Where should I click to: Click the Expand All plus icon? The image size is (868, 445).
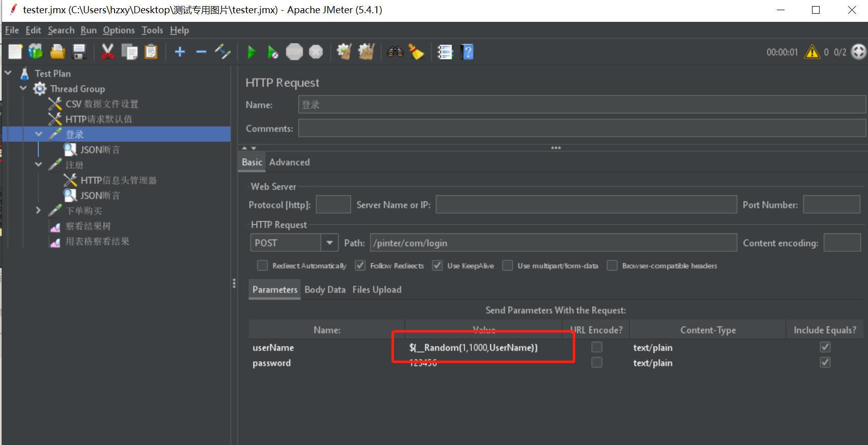tap(180, 52)
